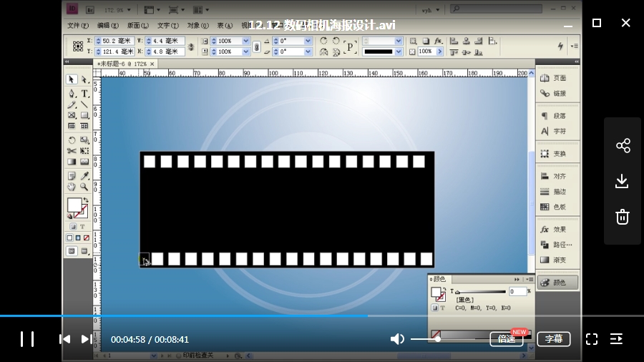This screenshot has height=362, width=644.
Task: Toggle fullscreen mode in video player
Action: point(592,339)
